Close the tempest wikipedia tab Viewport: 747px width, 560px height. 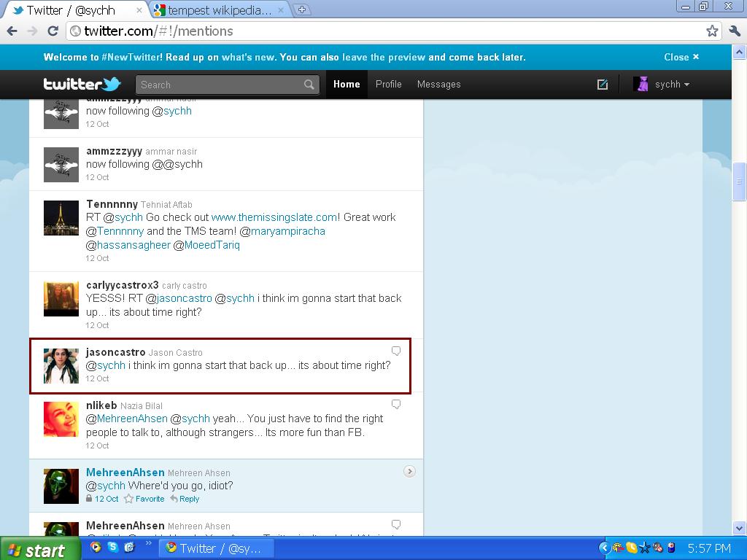tap(281, 10)
